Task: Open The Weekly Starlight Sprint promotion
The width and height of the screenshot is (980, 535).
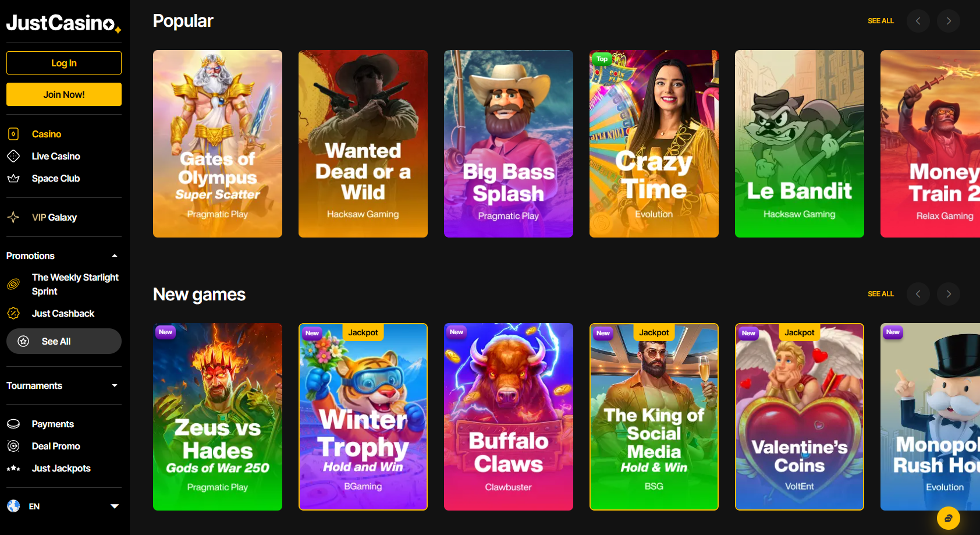Action: (x=75, y=284)
